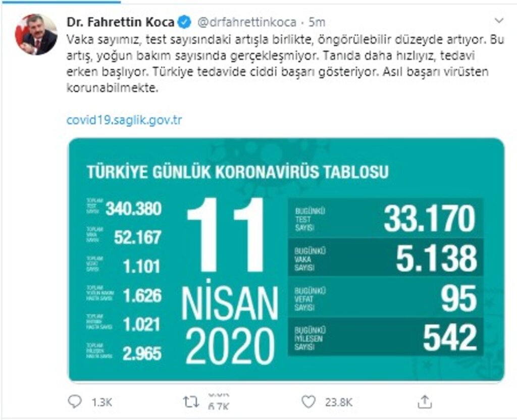517x420 pixels.
Task: Click the reply speech bubble icon
Action: (x=74, y=402)
